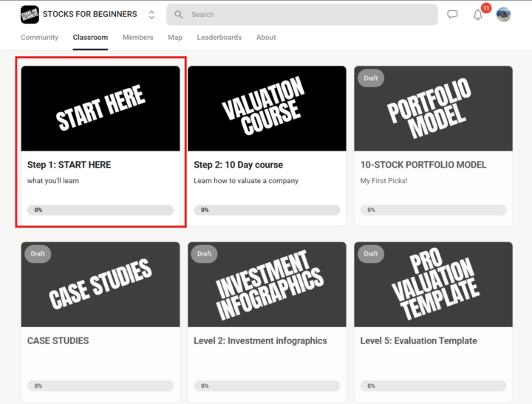Viewport: 532px width, 404px height.
Task: Open the Map tab
Action: (175, 38)
